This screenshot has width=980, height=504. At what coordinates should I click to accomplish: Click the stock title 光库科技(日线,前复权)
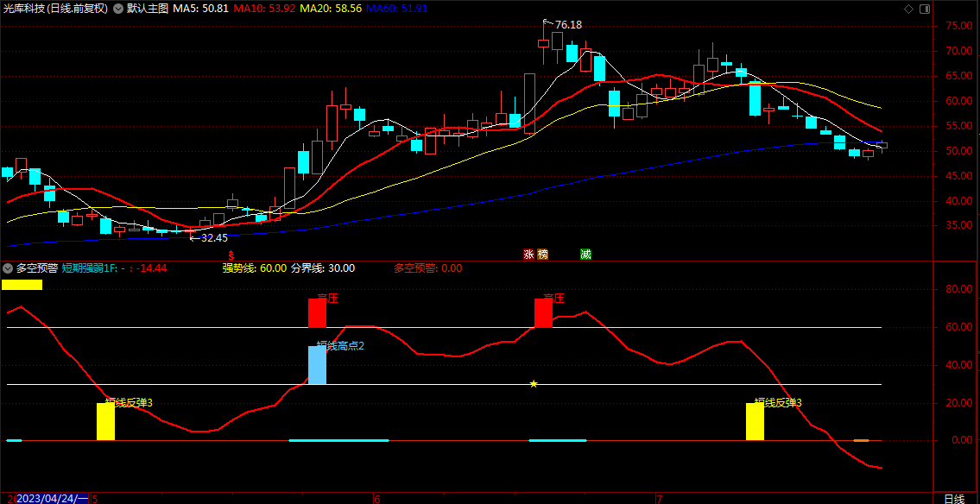click(55, 9)
